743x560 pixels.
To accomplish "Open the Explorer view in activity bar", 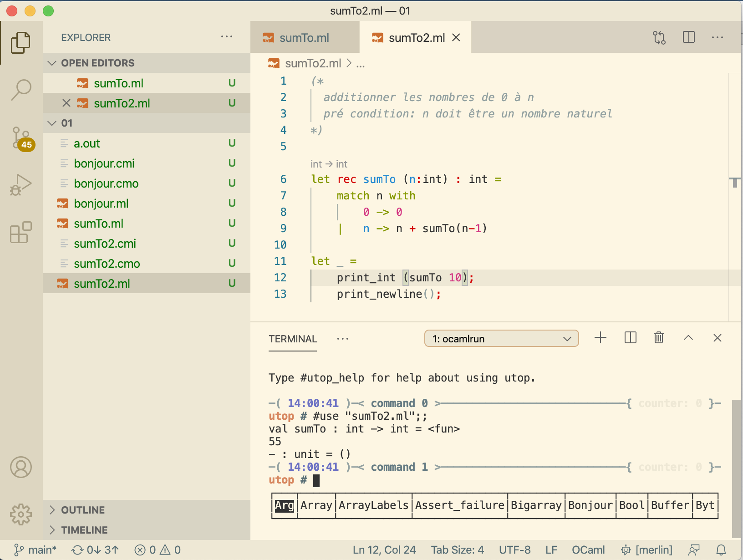I will click(21, 42).
